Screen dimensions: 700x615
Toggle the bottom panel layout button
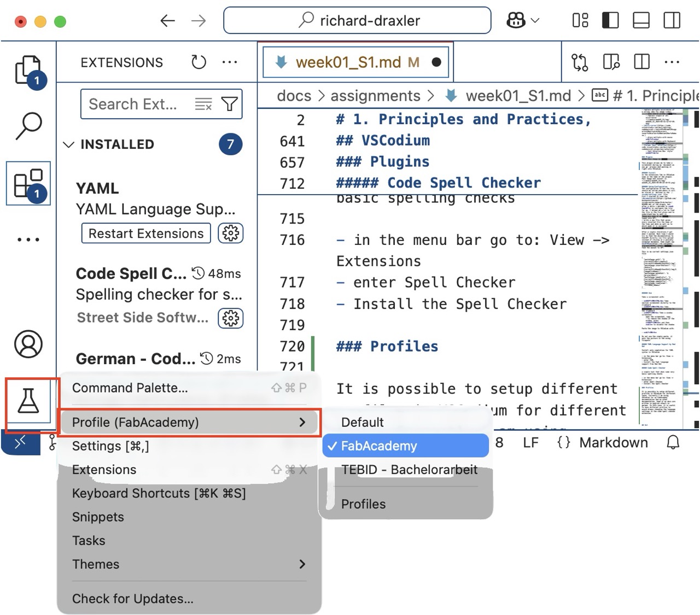pos(641,21)
